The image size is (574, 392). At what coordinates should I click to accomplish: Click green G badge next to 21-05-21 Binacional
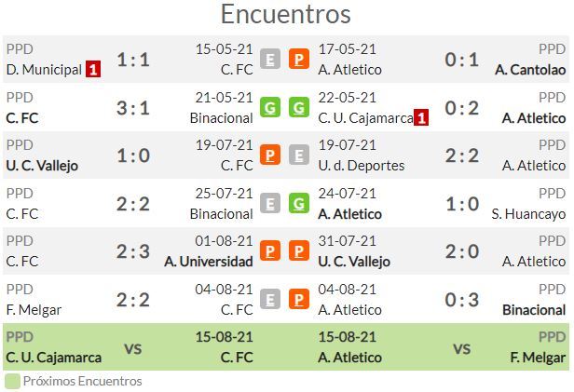(x=270, y=107)
